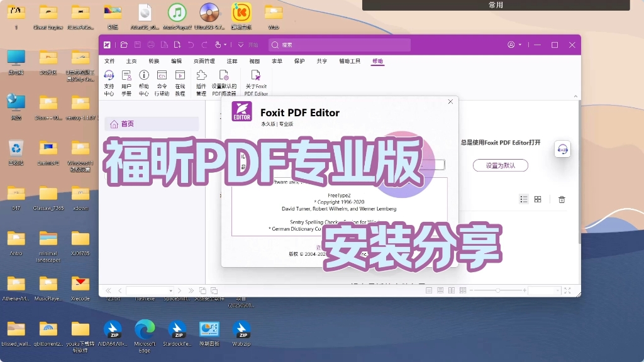
Task: Select the Cheat Engine desktop folder
Action: click(48, 17)
